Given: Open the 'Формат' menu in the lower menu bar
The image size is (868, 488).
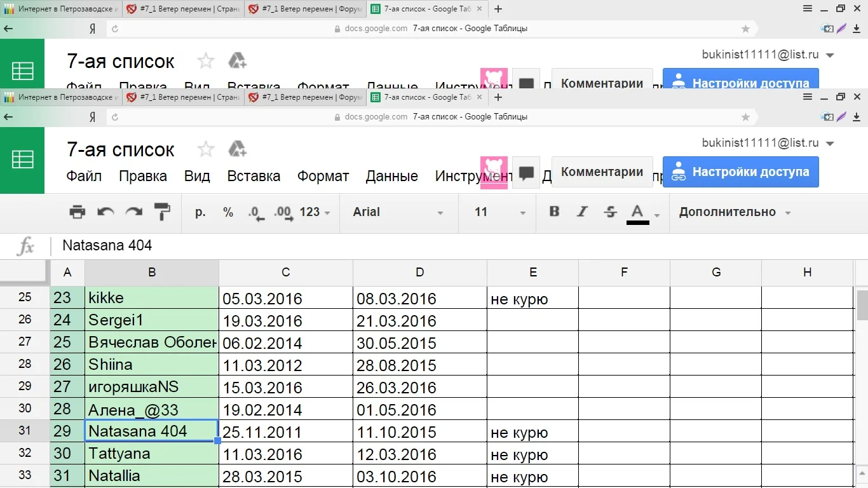Looking at the screenshot, I should point(323,176).
